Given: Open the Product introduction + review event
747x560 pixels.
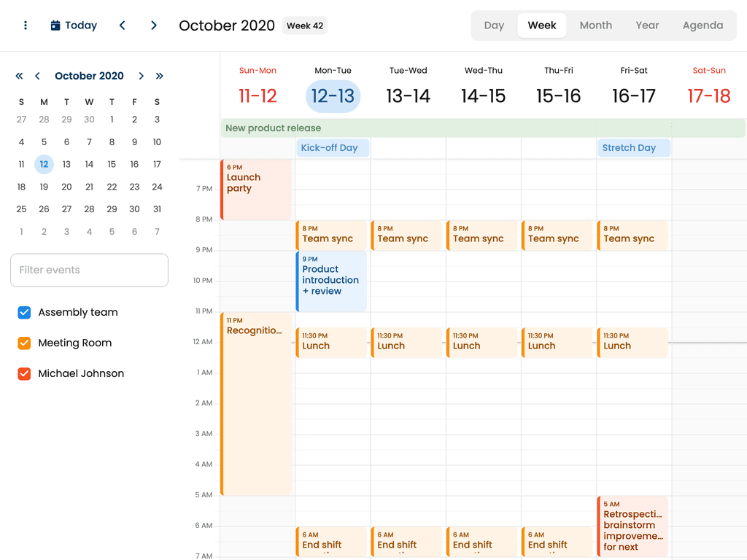Looking at the screenshot, I should tap(332, 281).
